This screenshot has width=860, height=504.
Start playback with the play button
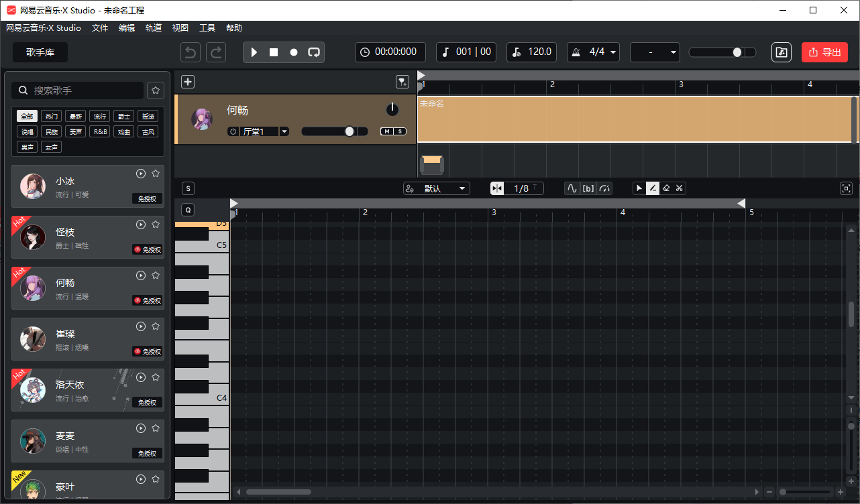pos(254,52)
